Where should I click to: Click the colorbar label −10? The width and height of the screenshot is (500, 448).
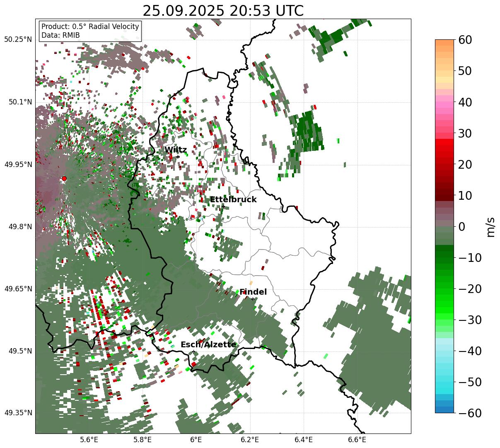[x=470, y=257]
